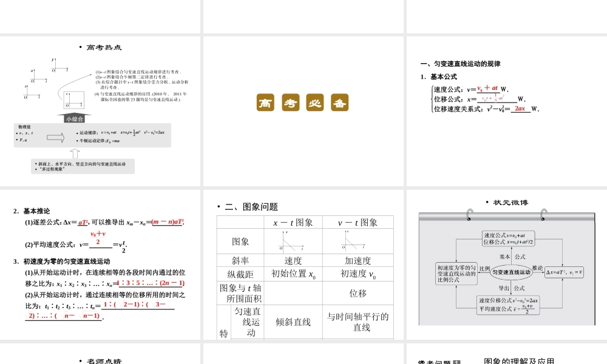This screenshot has height=364, width=607.
Task: Click the '图象与 t 轴所围面积' row label
Action: click(x=240, y=293)
